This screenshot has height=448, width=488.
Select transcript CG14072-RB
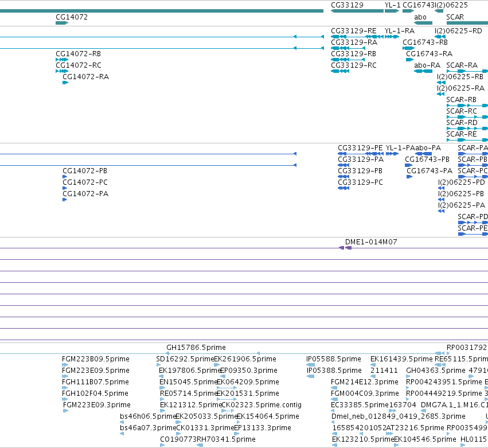click(x=62, y=60)
